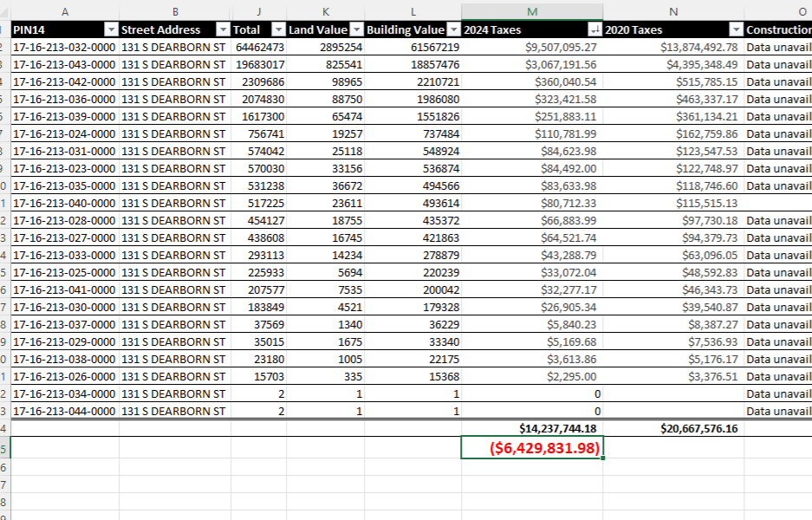Click PIN cell 17-16-213-040-0000
812x520 pixels.
tap(65, 203)
